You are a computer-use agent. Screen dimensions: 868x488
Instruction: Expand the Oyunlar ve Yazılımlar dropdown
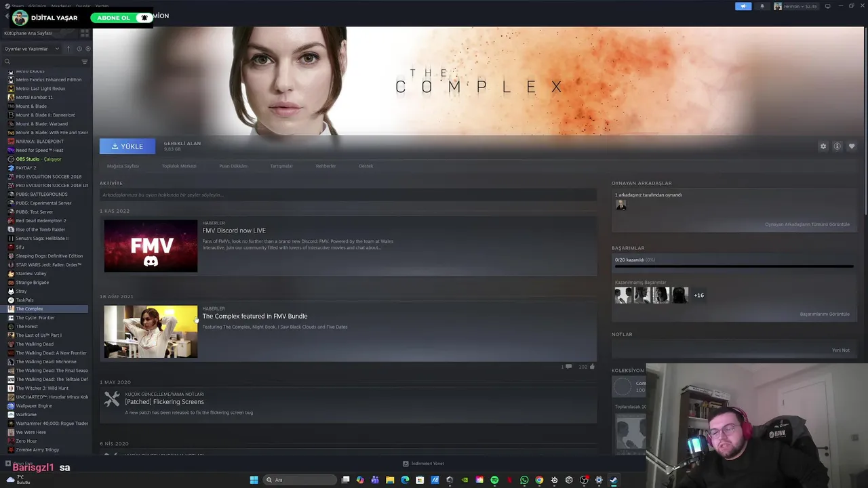32,49
